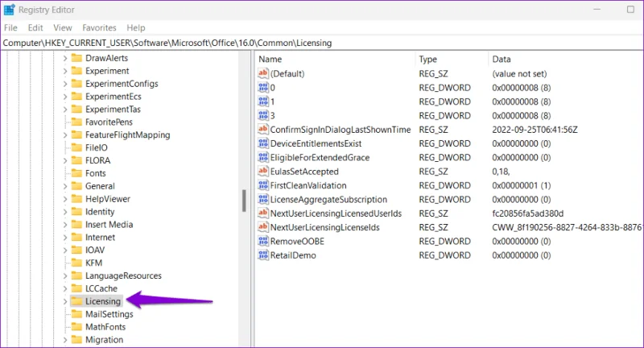Image resolution: width=644 pixels, height=348 pixels.
Task: Click the RetailDemo DWORD icon
Action: point(263,255)
